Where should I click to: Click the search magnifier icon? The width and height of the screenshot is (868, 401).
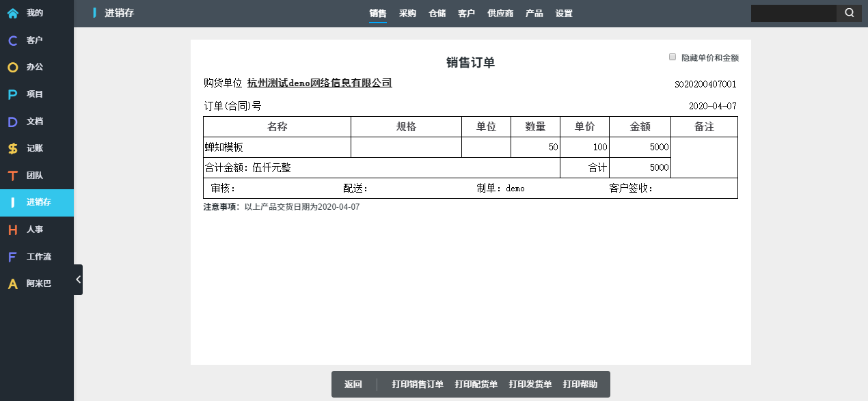point(849,13)
